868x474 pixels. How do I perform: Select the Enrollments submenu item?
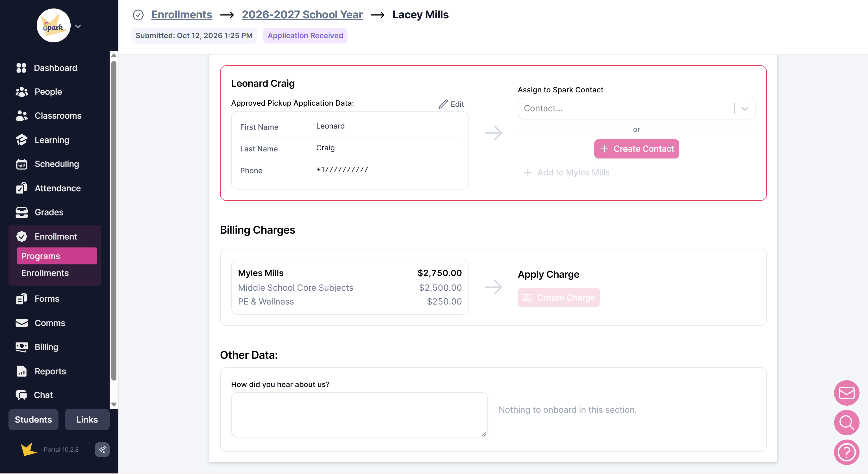[57, 273]
